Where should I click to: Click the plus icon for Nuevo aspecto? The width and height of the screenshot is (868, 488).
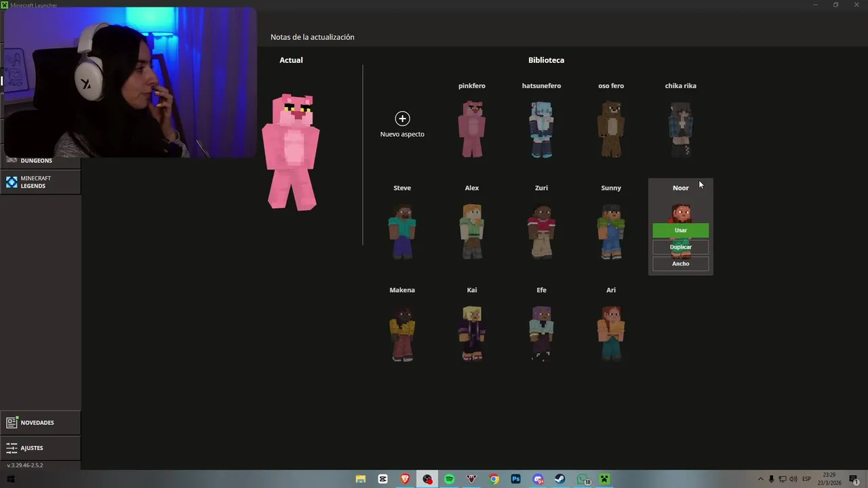click(x=402, y=119)
